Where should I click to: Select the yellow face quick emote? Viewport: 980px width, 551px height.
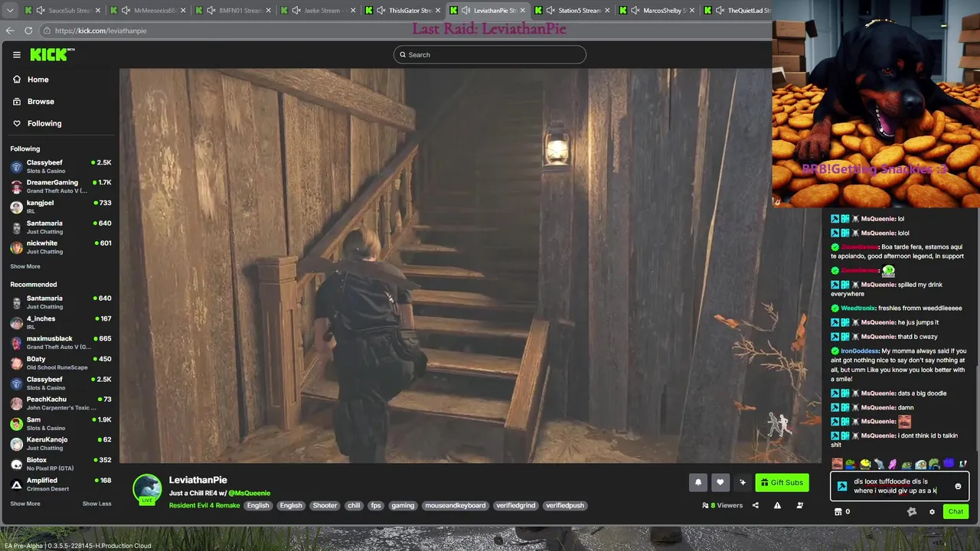pos(864,464)
